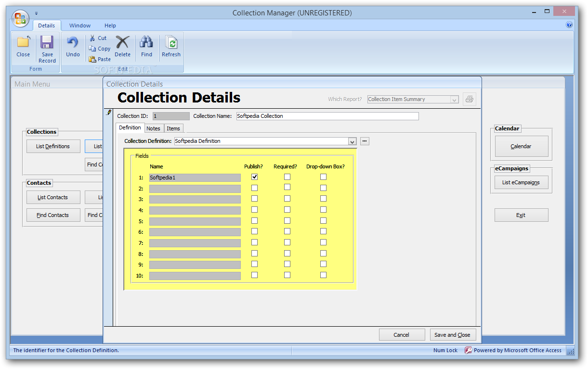Image resolution: width=588 pixels, height=369 pixels.
Task: Switch to the Details ribbon tab
Action: tap(47, 25)
